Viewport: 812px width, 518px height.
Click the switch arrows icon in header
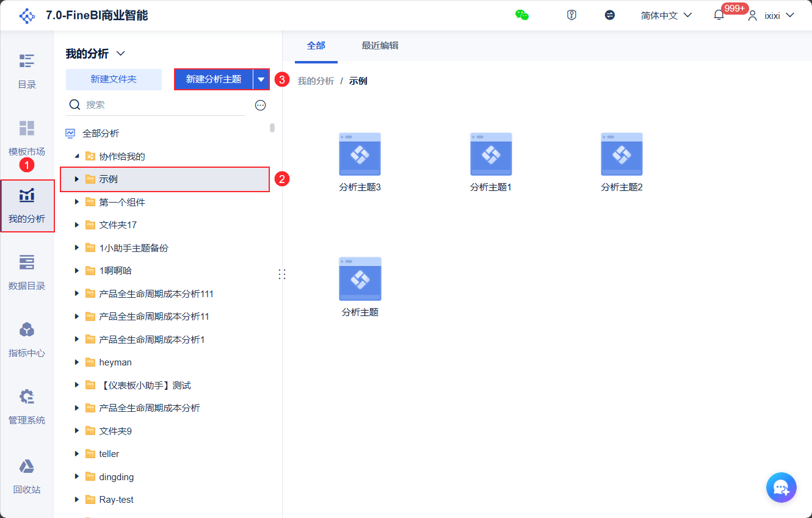click(610, 15)
